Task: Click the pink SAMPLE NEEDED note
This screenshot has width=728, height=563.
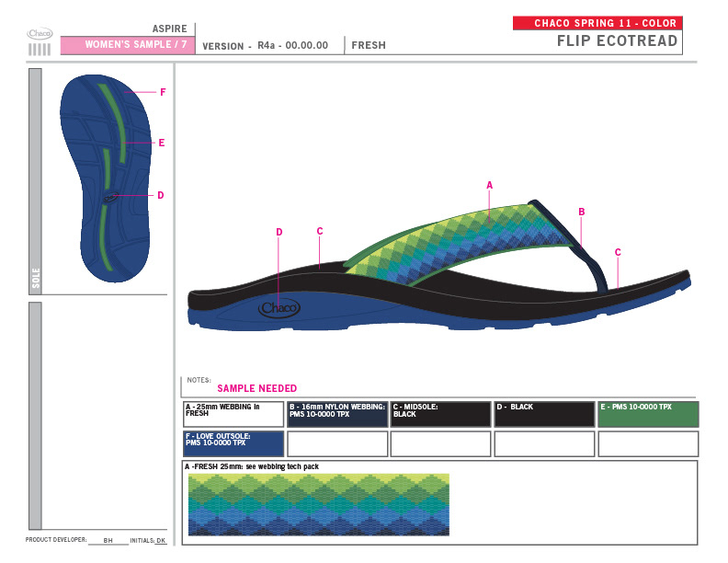Action: pos(256,388)
